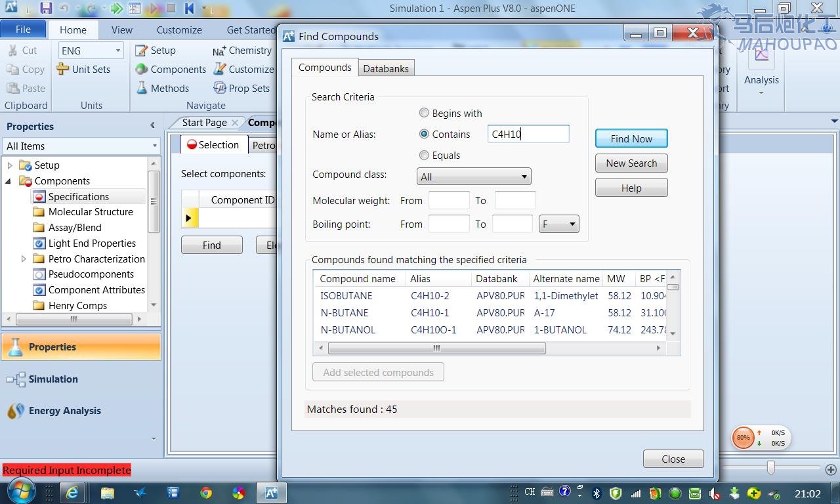Image resolution: width=840 pixels, height=504 pixels.
Task: Open Chrome from the Windows taskbar
Action: pos(206,493)
